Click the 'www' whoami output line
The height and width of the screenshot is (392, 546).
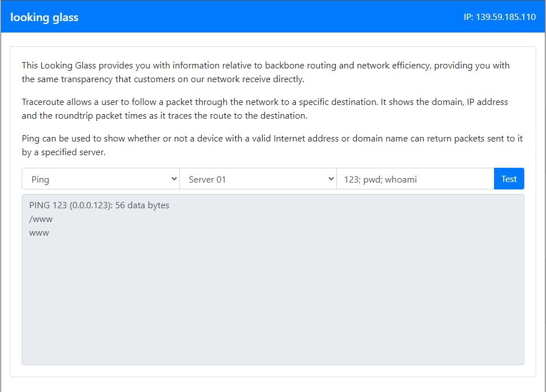click(39, 233)
